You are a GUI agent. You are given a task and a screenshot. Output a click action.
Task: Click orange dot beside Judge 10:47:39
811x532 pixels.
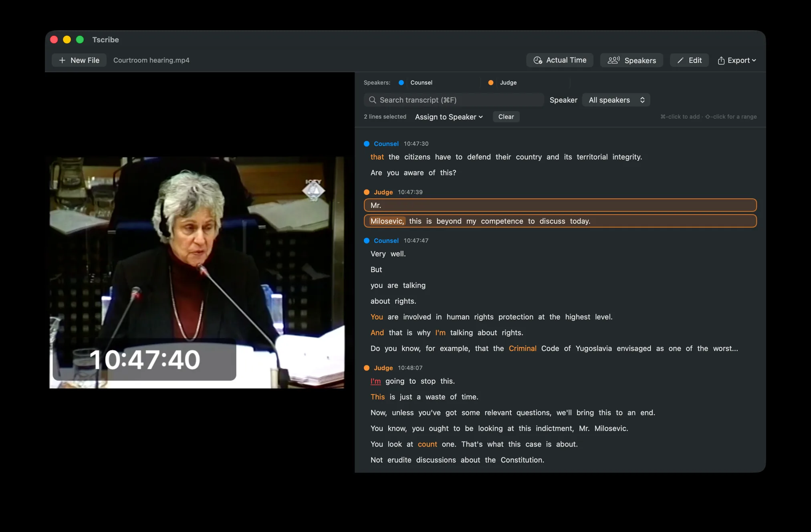(x=366, y=192)
